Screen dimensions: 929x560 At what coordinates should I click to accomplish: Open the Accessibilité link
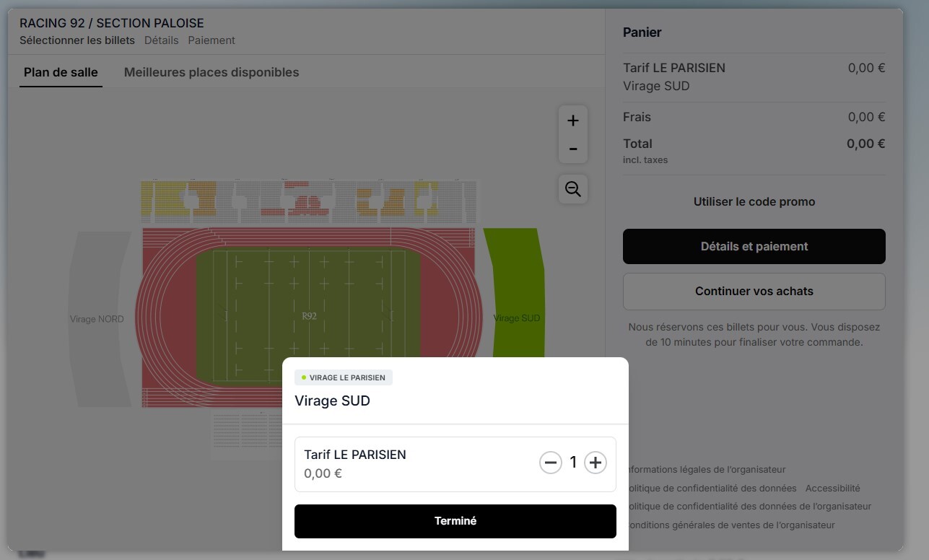832,489
